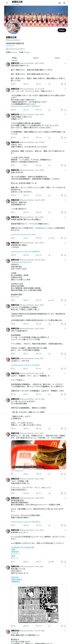Viewport: 72px width, 644px height.
Task: Open search from the profile header
Action: [x=64, y=3]
